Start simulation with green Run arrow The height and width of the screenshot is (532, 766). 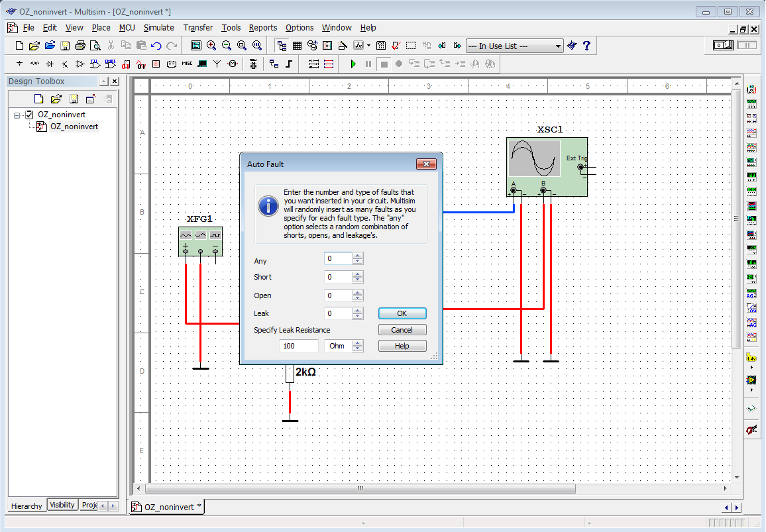tap(353, 64)
